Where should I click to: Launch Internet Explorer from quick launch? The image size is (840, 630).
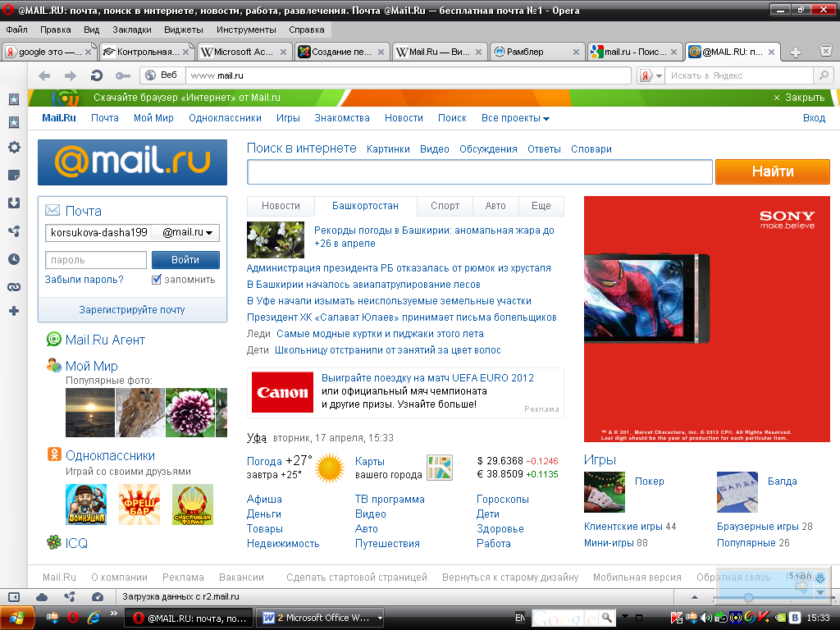point(94,618)
